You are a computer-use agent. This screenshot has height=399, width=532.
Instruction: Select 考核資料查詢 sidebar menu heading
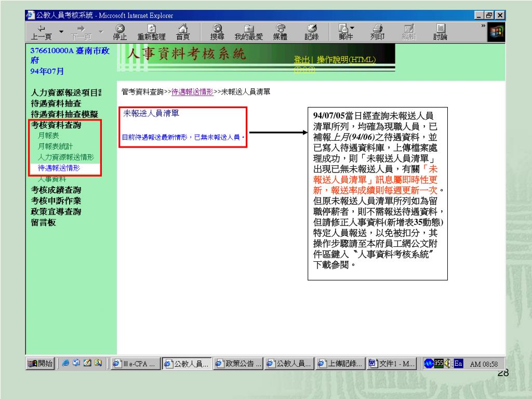click(56, 125)
